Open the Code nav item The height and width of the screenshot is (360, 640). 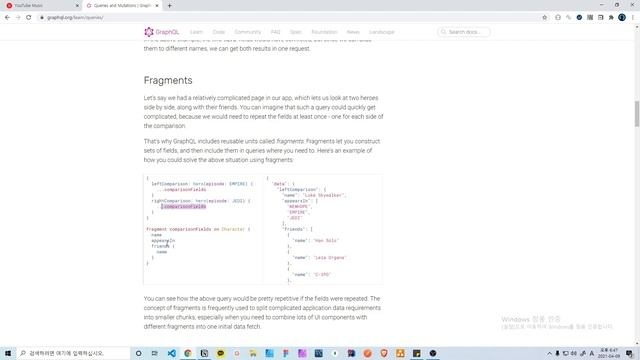point(219,32)
